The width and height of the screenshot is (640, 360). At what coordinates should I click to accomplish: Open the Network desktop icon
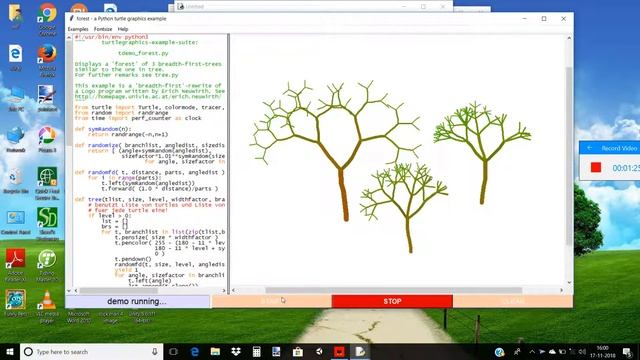16,140
